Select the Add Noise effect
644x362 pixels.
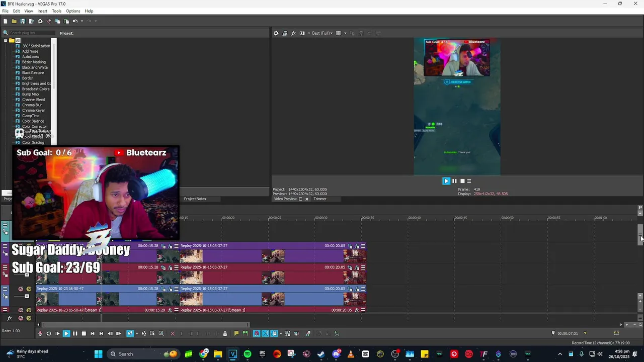tap(30, 51)
